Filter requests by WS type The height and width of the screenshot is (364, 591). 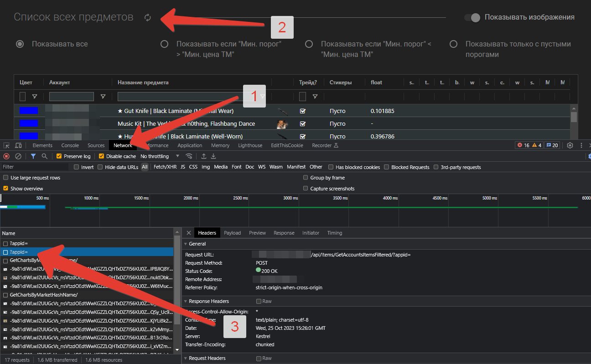coord(262,167)
